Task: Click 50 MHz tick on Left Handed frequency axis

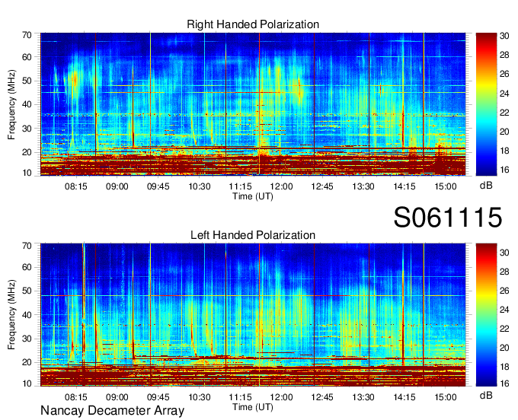Action: (27, 291)
